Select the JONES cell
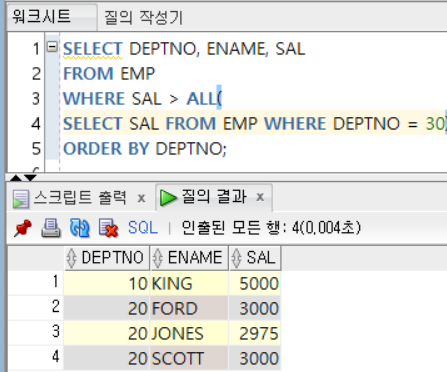Screen dimensions: 447x372 [189, 334]
